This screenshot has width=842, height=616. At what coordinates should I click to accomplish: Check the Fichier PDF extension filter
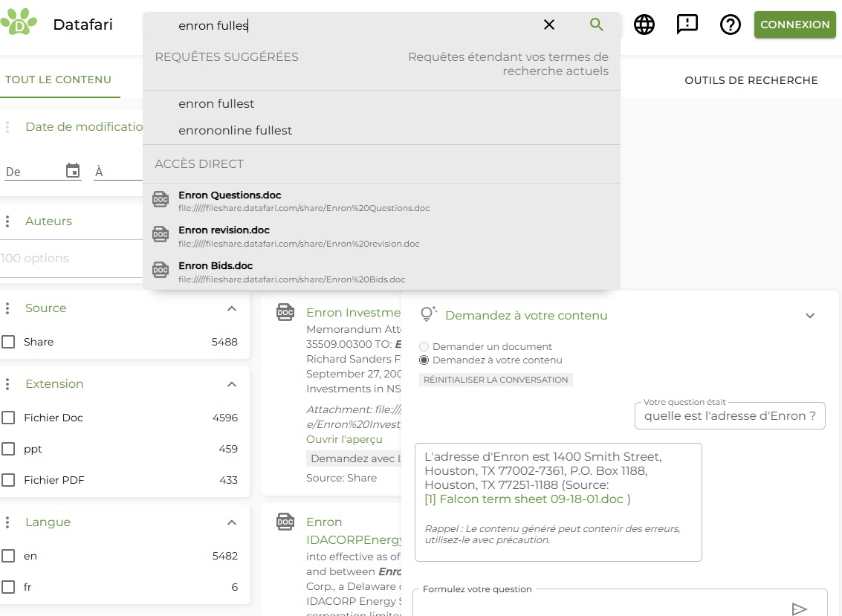pyautogui.click(x=8, y=480)
